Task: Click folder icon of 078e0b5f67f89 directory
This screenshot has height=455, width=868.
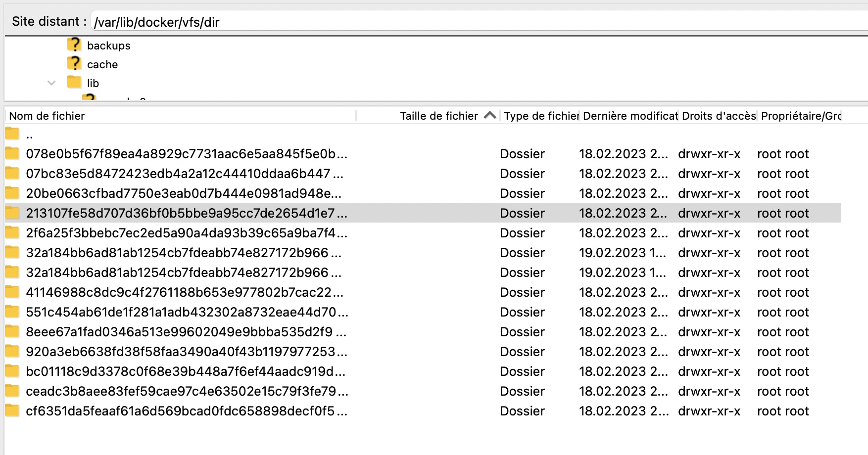Action: tap(12, 154)
